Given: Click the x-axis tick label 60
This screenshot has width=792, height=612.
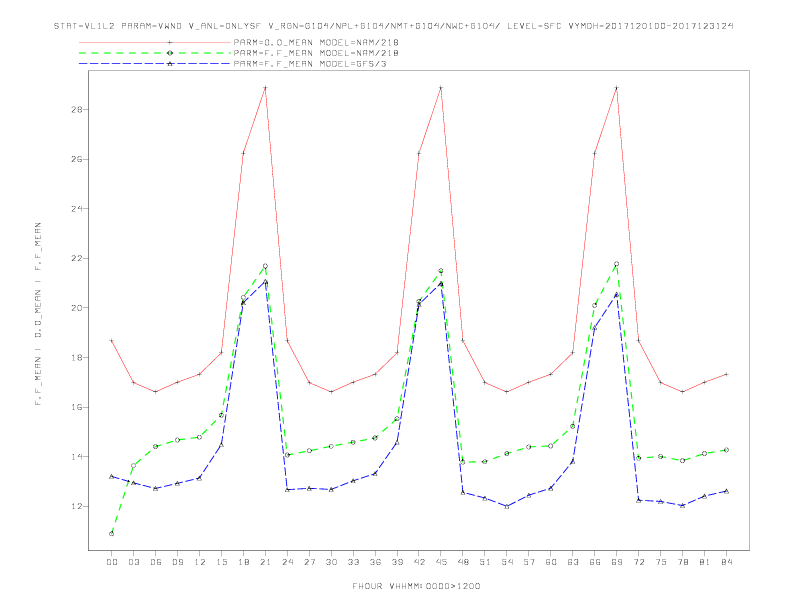Looking at the screenshot, I should (x=551, y=562).
